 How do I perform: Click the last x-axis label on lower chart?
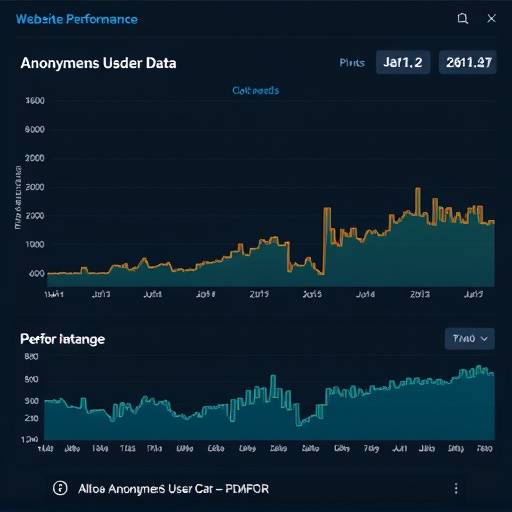pos(484,449)
